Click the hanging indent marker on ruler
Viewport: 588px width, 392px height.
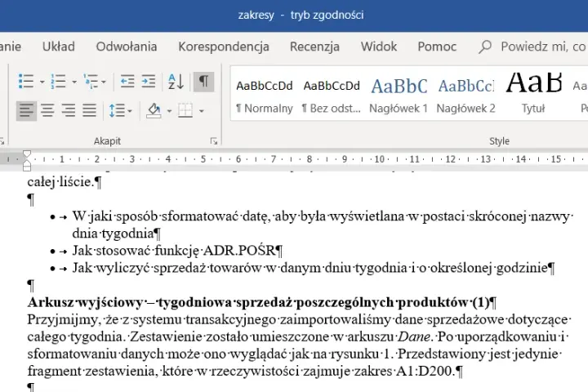coord(27,163)
